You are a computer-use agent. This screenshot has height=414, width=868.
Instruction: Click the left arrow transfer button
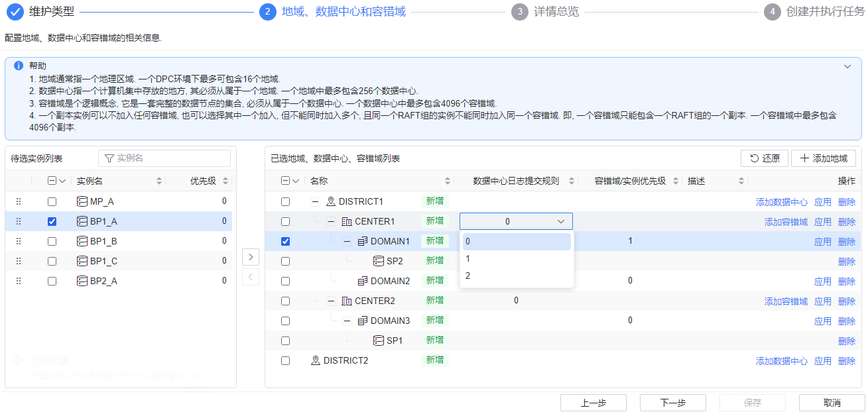pos(251,276)
